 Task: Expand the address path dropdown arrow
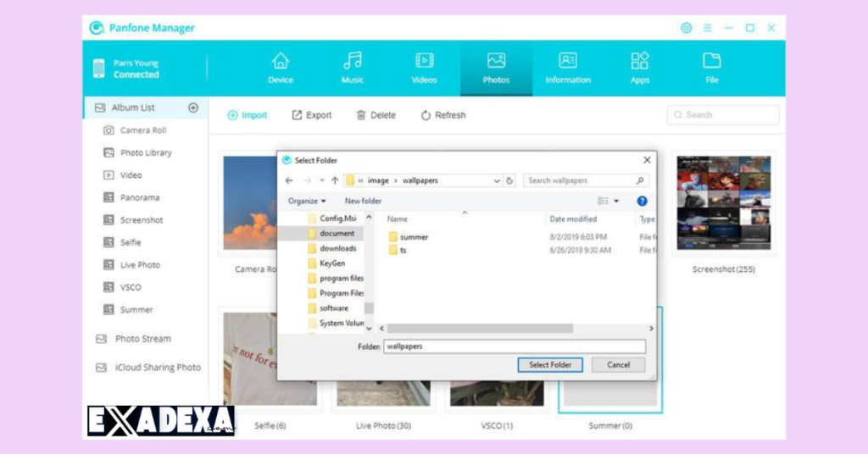tap(497, 180)
